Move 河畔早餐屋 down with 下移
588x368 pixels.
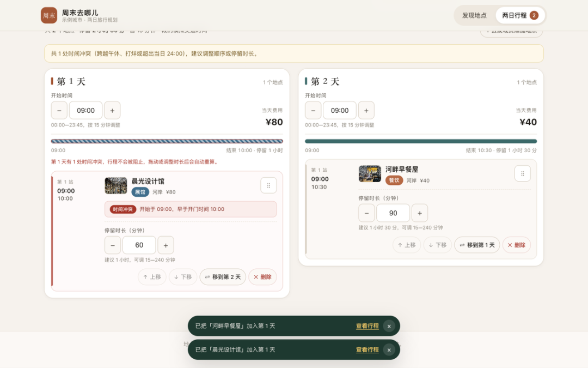tap(438, 245)
